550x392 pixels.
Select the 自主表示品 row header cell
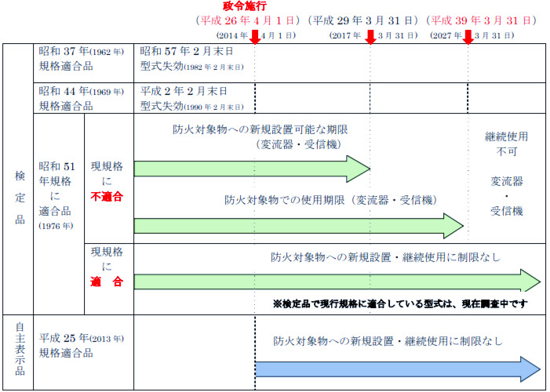click(20, 347)
